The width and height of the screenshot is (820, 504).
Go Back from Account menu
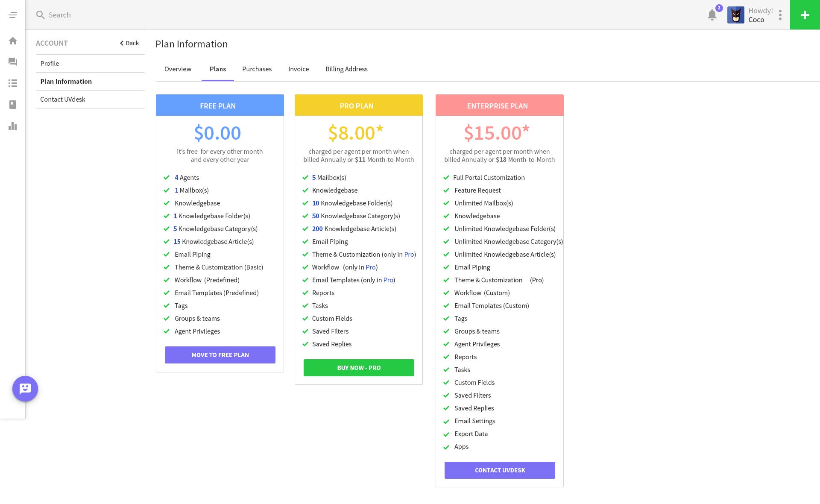(129, 43)
